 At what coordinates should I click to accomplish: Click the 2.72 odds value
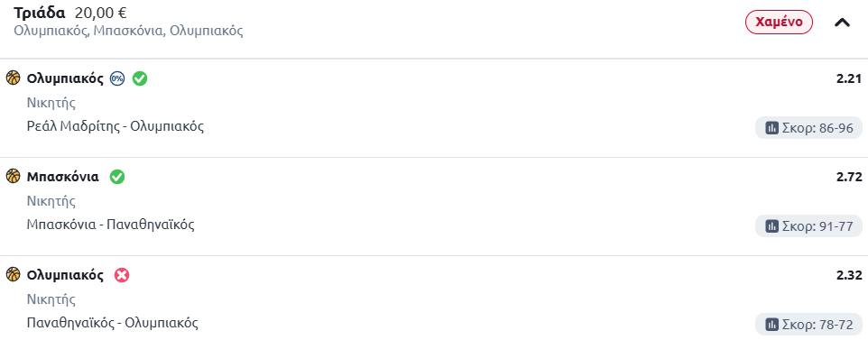[x=849, y=177]
